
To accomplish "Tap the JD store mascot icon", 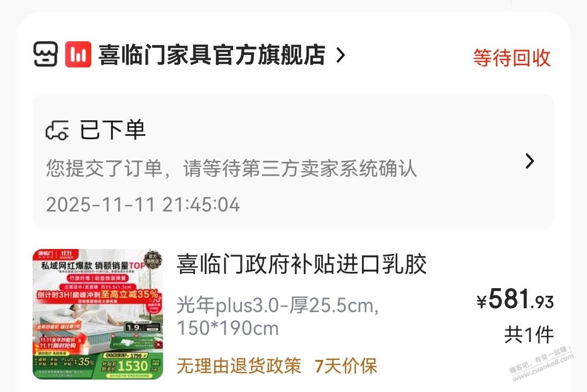I will pos(46,54).
